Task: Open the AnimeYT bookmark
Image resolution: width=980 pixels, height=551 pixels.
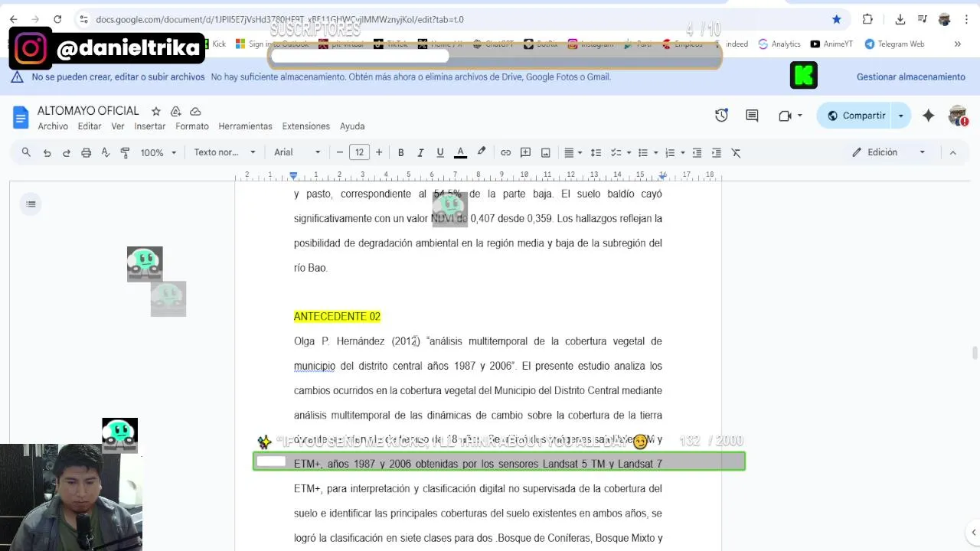Action: [831, 44]
